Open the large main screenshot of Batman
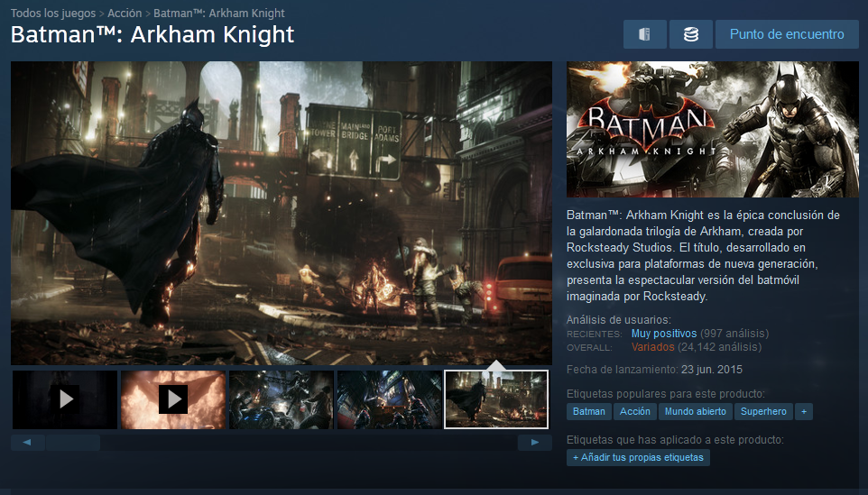868x495 pixels. tap(282, 213)
